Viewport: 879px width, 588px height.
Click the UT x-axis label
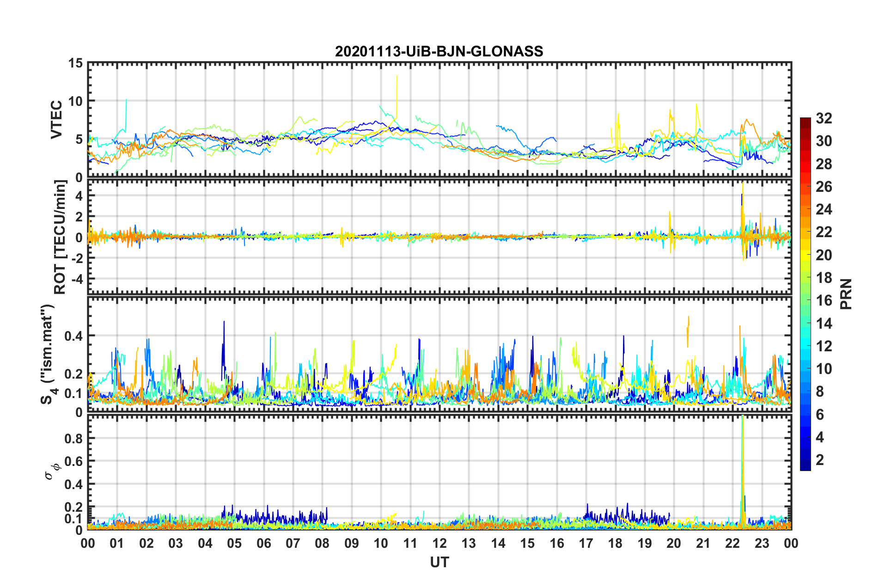pyautogui.click(x=439, y=562)
